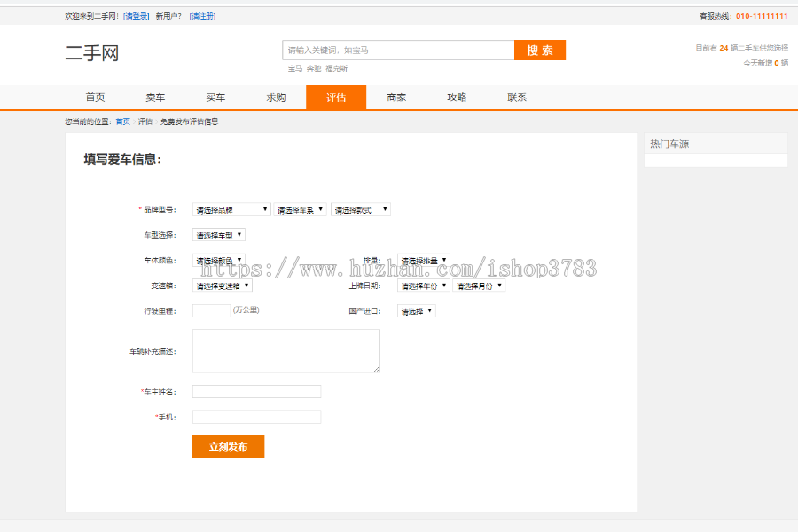Switch to the 卖车 navigation tab

point(154,97)
